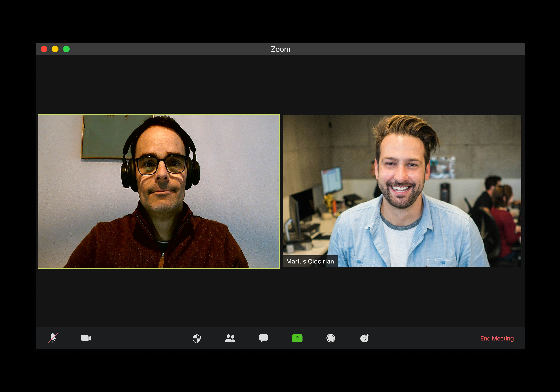Click End Meeting
560x392 pixels.
[x=497, y=338]
